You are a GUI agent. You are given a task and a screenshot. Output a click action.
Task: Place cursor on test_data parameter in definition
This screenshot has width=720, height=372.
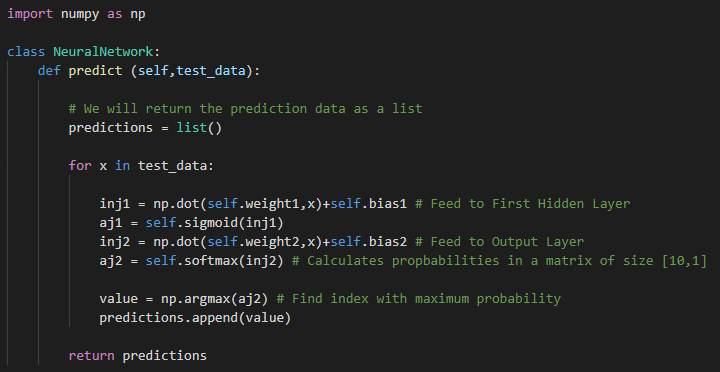point(211,71)
